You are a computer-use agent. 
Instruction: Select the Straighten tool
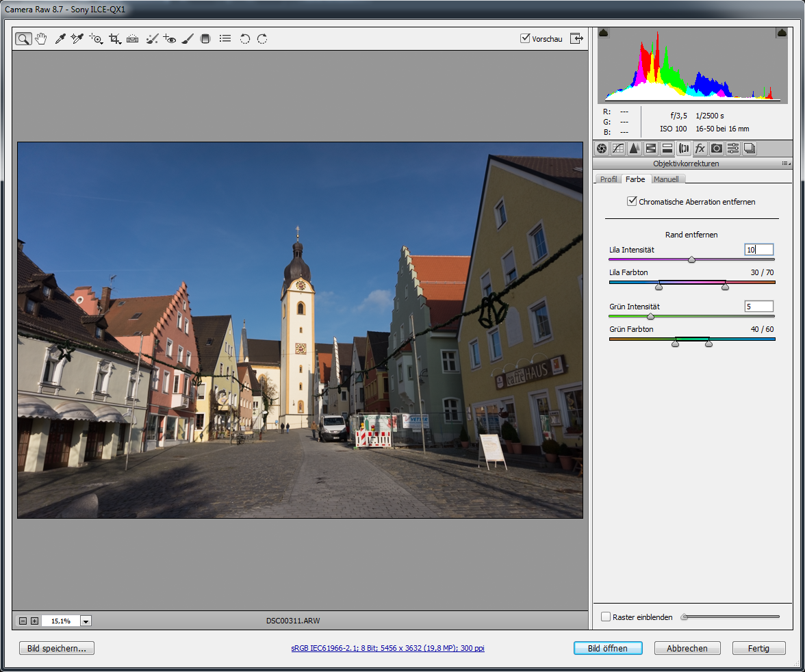coord(132,39)
